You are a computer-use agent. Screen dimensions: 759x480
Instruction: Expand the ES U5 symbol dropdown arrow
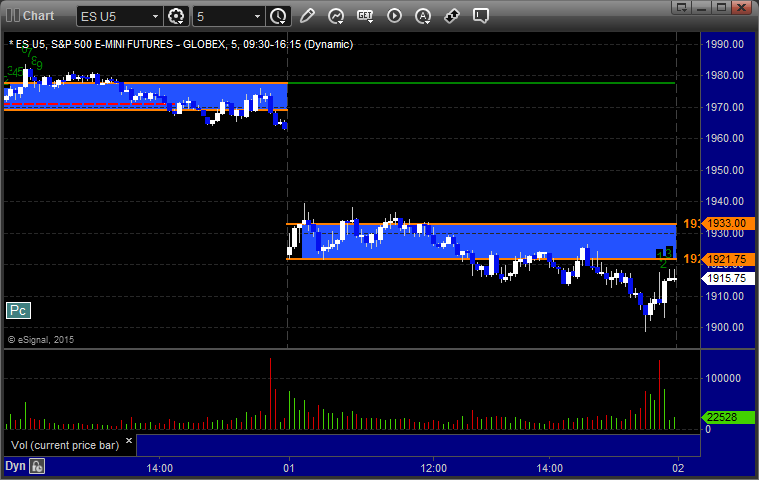(155, 16)
